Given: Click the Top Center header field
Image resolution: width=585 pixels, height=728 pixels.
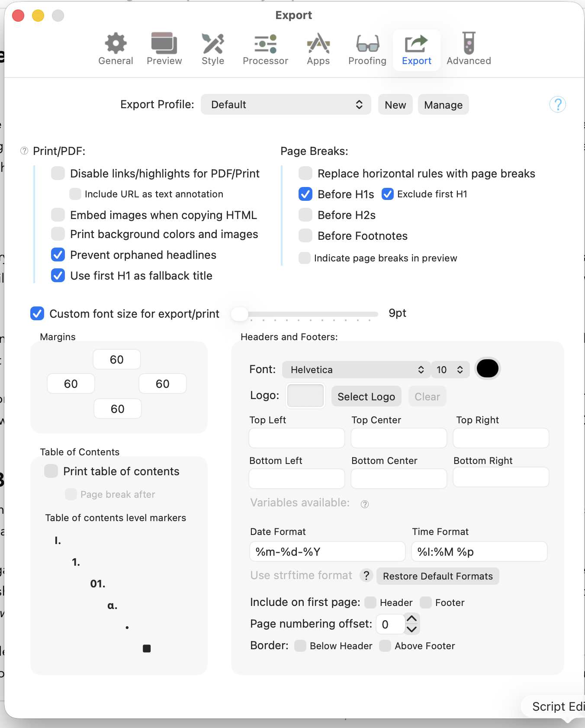Looking at the screenshot, I should pos(399,438).
